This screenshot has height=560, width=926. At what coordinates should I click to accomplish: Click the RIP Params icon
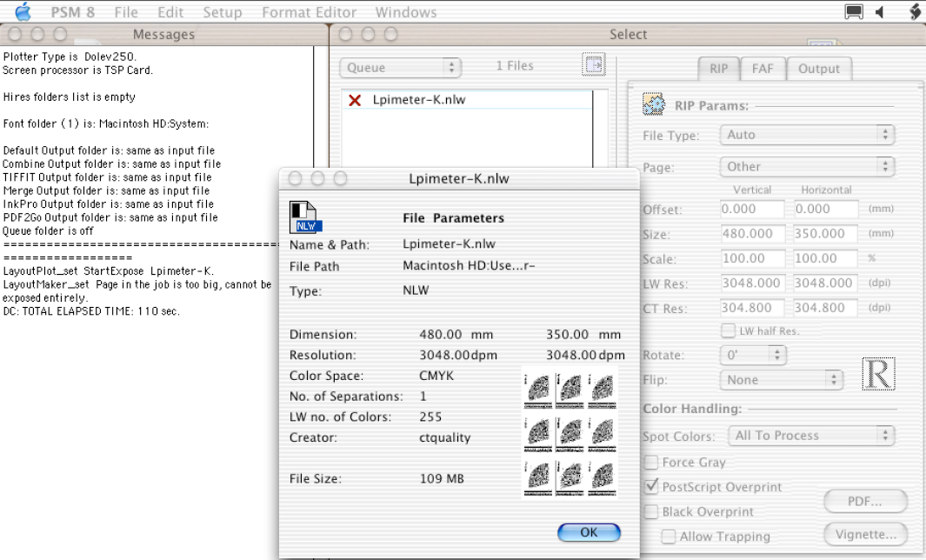pyautogui.click(x=653, y=104)
